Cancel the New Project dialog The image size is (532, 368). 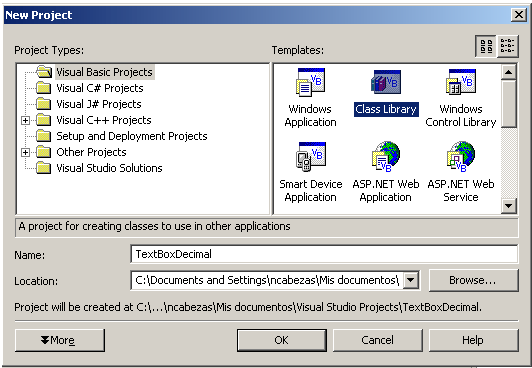[x=378, y=340]
